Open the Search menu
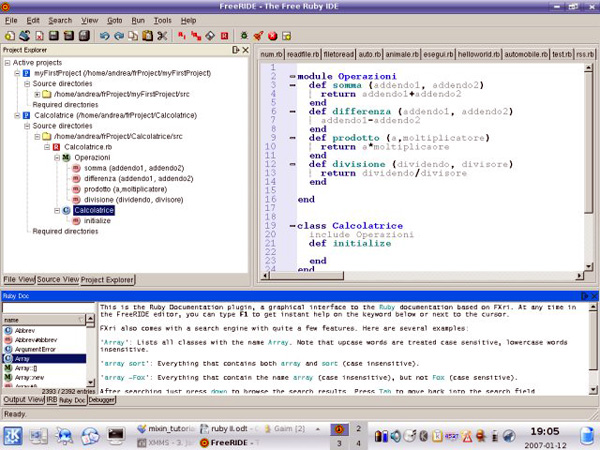 (60, 20)
